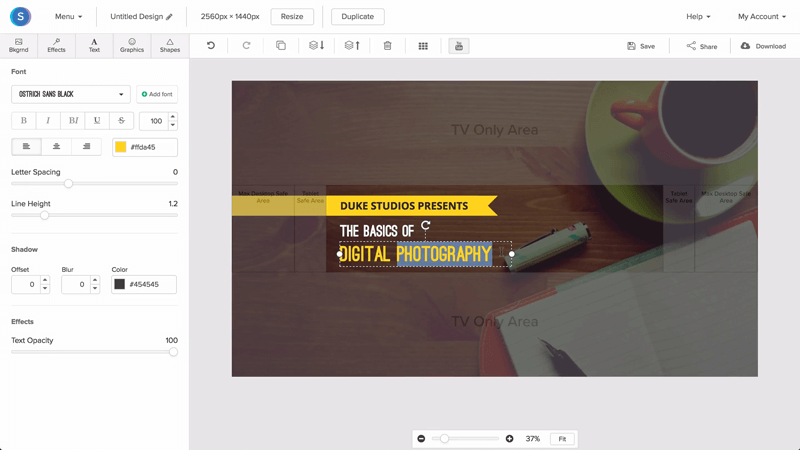Align text right

coord(86,147)
